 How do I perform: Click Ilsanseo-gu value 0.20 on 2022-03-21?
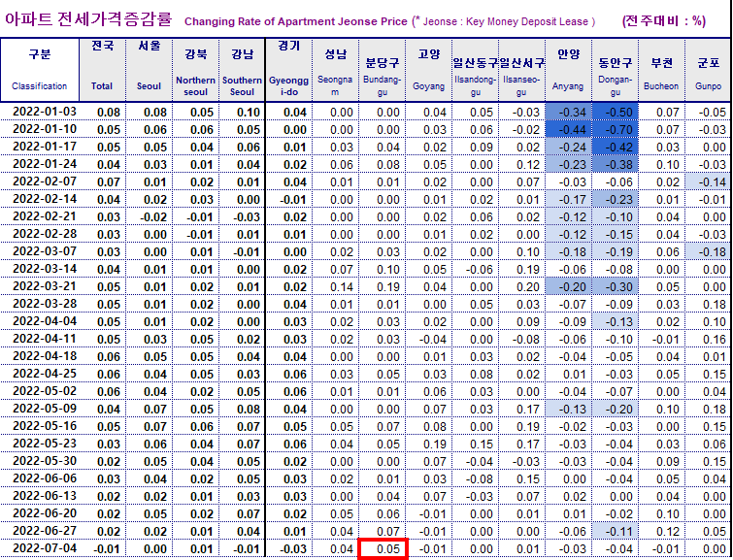[x=521, y=286]
